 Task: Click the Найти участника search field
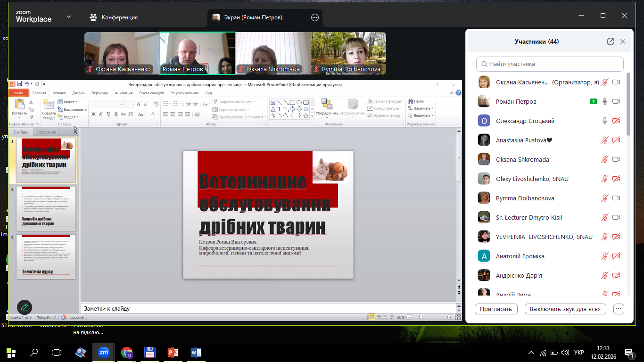(x=550, y=64)
